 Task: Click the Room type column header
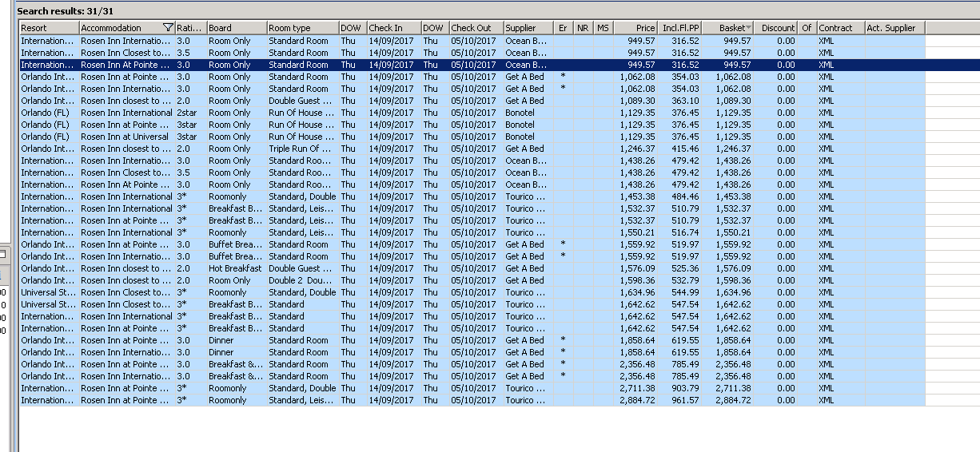point(301,28)
